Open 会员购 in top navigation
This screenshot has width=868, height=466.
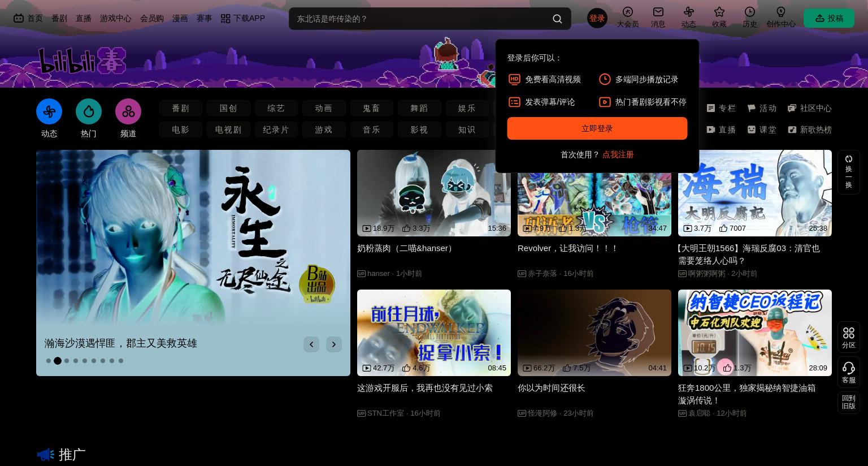click(x=152, y=18)
